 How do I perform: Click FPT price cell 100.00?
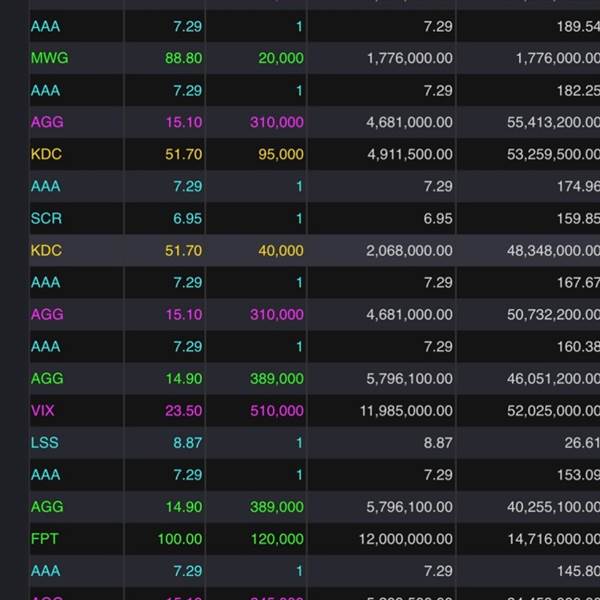tap(179, 538)
